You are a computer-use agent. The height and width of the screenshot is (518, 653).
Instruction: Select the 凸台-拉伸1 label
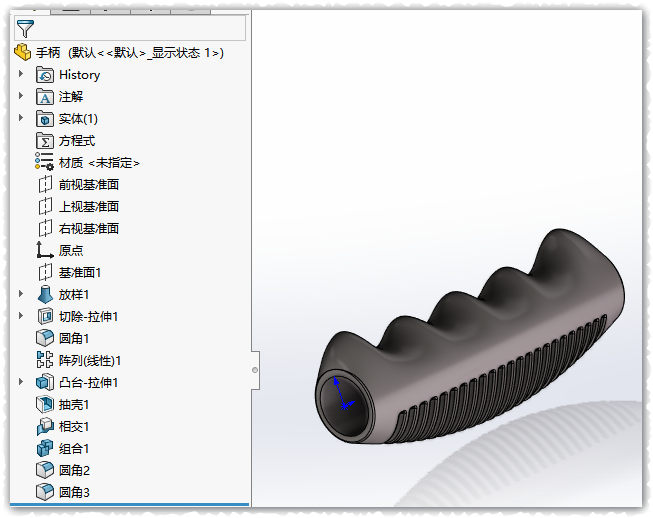point(88,383)
